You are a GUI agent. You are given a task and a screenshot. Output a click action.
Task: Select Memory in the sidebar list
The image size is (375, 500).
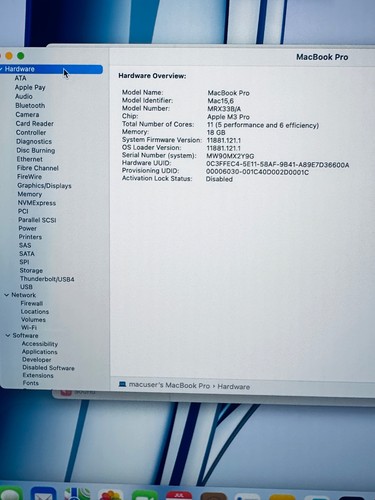30,194
